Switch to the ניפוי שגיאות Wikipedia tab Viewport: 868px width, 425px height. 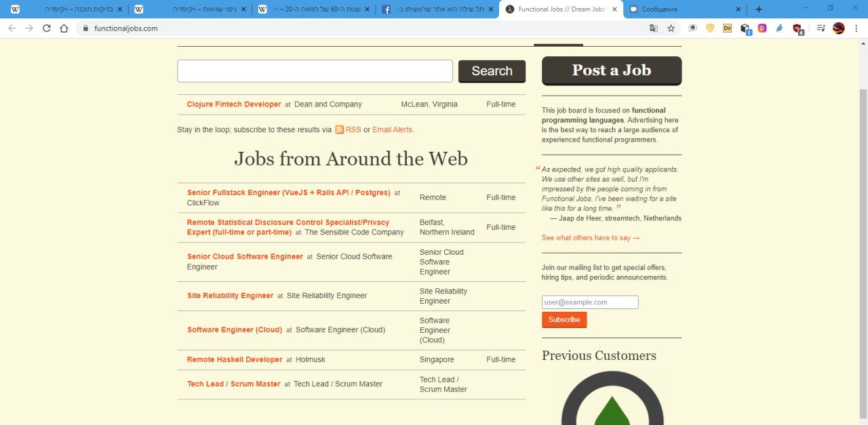[x=190, y=9]
